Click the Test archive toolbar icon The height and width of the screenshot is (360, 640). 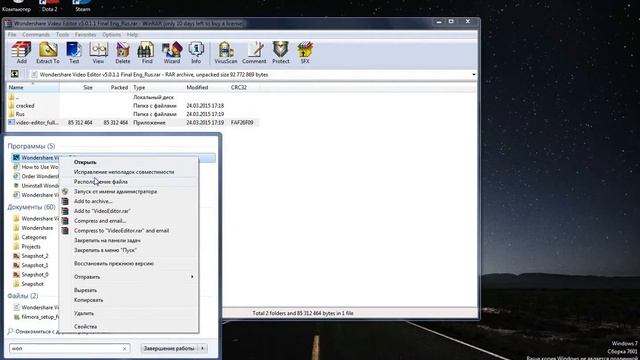[x=74, y=53]
